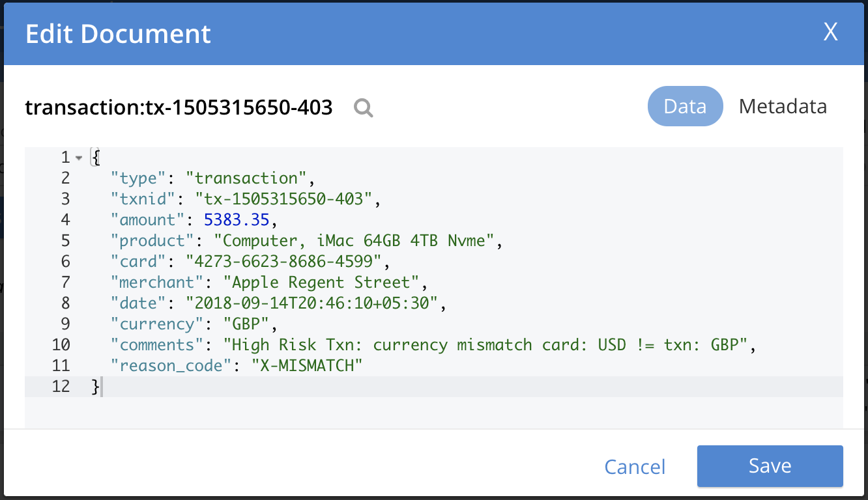Collapse the JSON object using line 1 triangle
The image size is (868, 500).
coord(79,157)
